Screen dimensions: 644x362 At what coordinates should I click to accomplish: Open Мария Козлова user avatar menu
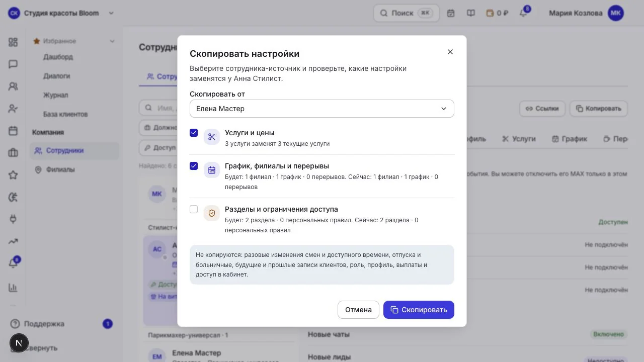click(x=616, y=13)
